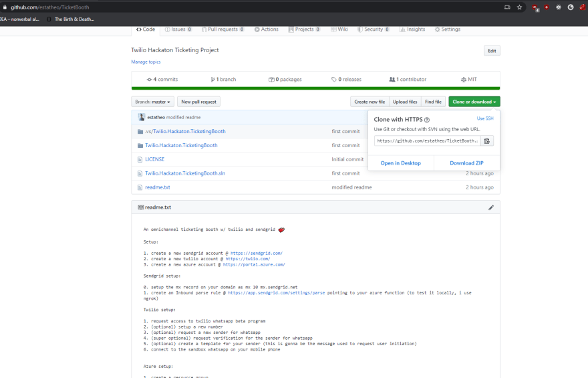This screenshot has width=588, height=378.
Task: Select the readme.txt file icon in list
Action: pos(140,187)
